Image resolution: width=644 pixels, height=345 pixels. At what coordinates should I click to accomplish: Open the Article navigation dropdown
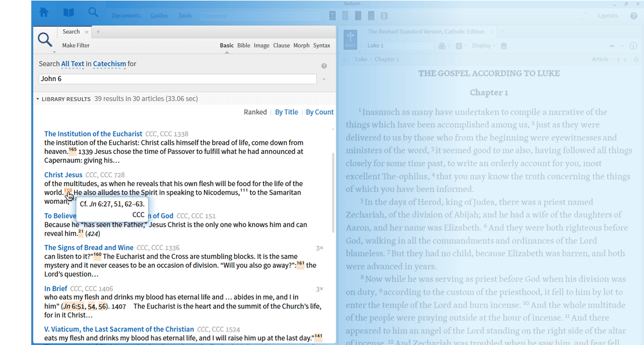tap(602, 60)
